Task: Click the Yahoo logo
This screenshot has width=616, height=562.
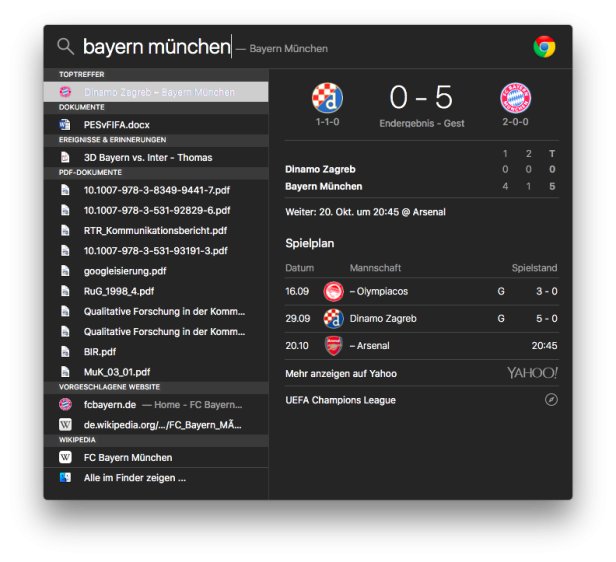Action: (532, 373)
